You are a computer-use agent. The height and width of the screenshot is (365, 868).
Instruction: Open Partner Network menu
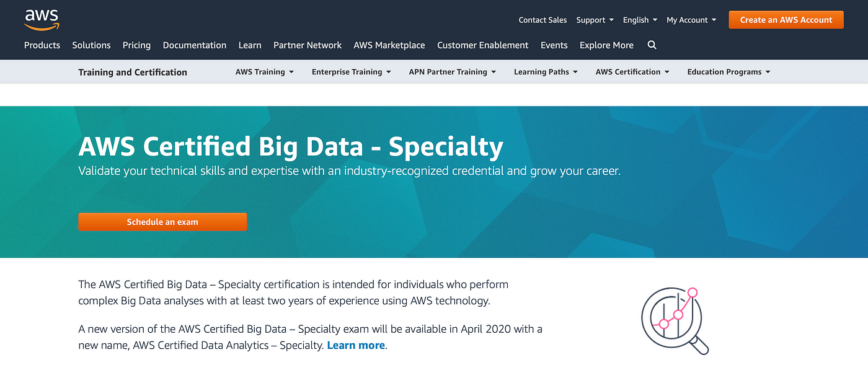pyautogui.click(x=308, y=45)
